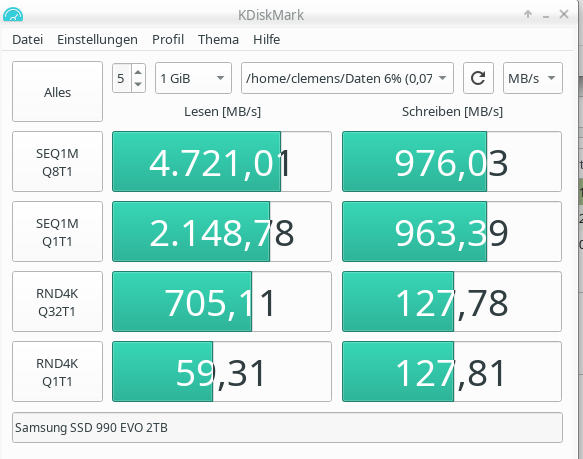Viewport: 583px width, 459px height.
Task: Open the Profil menu
Action: pos(168,39)
